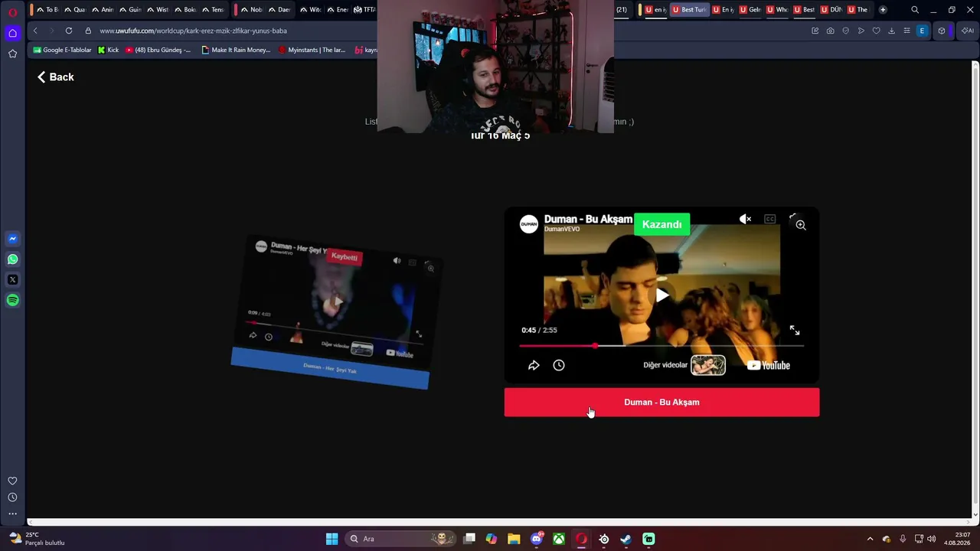Open volume control in system tray
Screen dimensions: 980x551
pyautogui.click(x=932, y=539)
